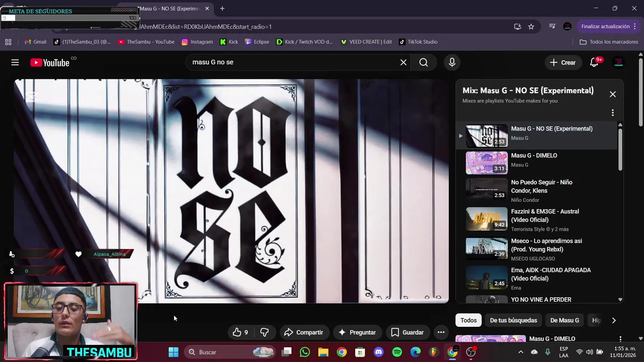This screenshot has width=644, height=362.
Task: Close the Mix playlist panel
Action: [613, 94]
